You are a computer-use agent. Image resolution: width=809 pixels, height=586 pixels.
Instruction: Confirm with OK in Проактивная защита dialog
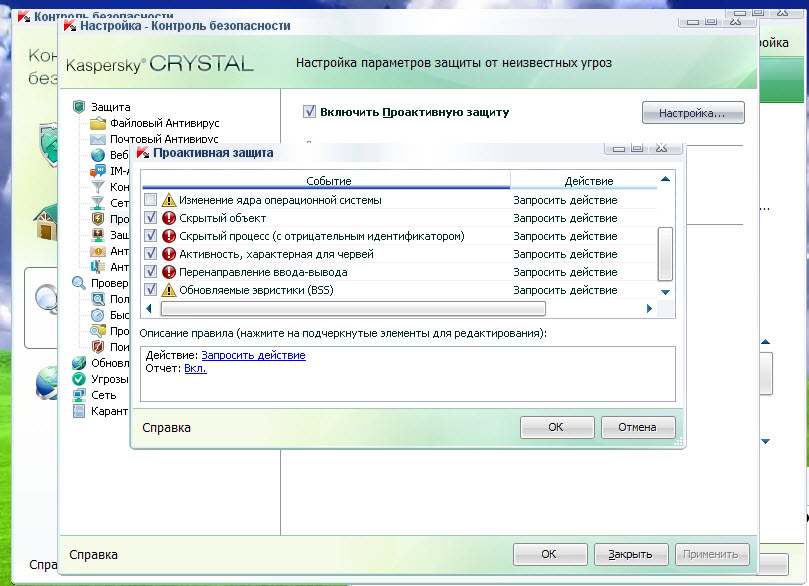point(557,427)
